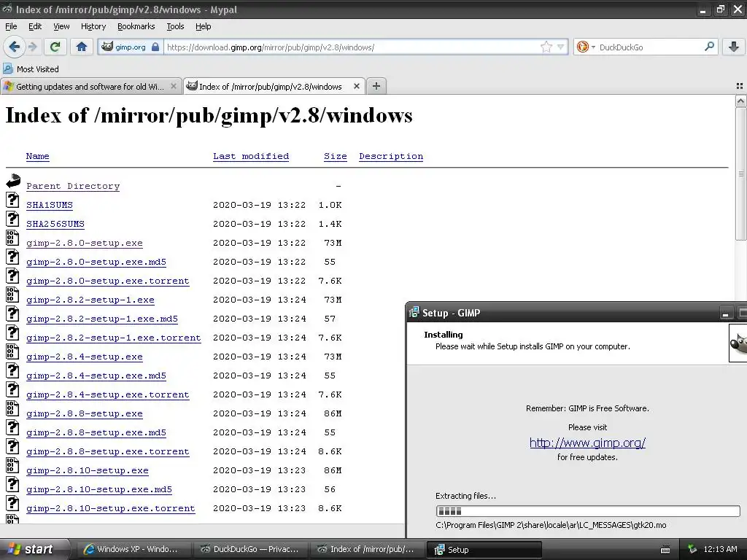Click the Most Visited bookmarks folder
Image resolution: width=747 pixels, height=560 pixels.
pos(31,69)
